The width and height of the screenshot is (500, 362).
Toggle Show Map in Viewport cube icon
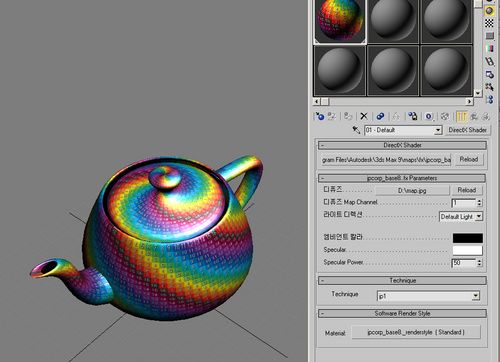pos(445,116)
